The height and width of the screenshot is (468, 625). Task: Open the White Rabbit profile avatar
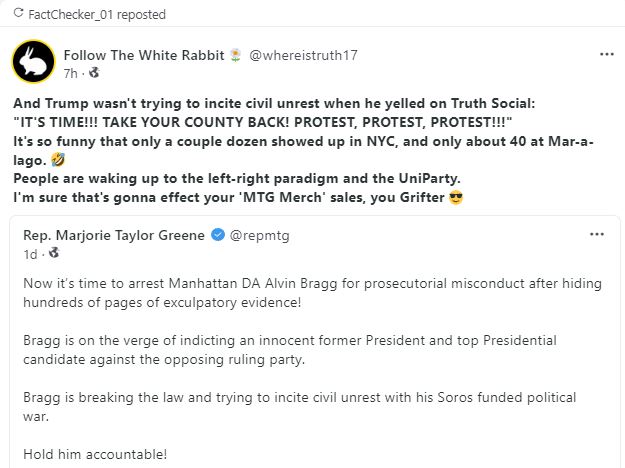pyautogui.click(x=33, y=61)
